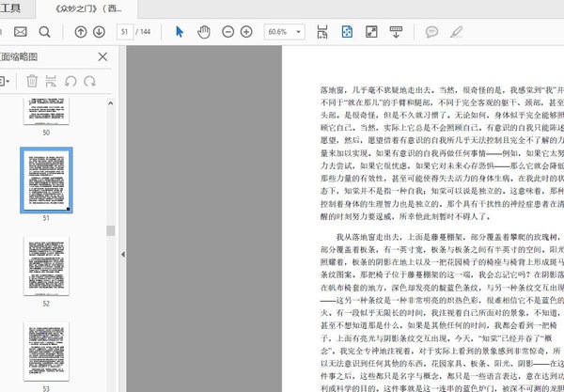Select page 52 thumbnail
Viewport: 564px width, 392px height.
[47, 265]
